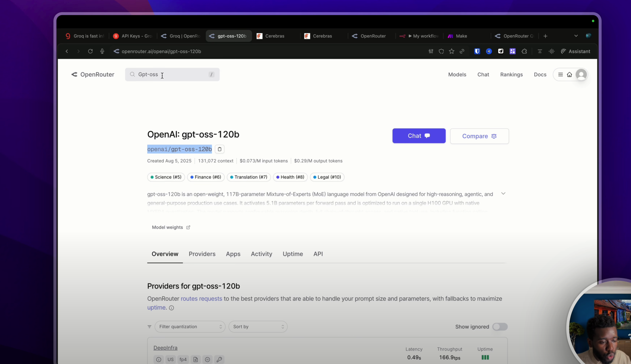The width and height of the screenshot is (631, 364).
Task: Switch to the Providers tab
Action: (x=202, y=254)
